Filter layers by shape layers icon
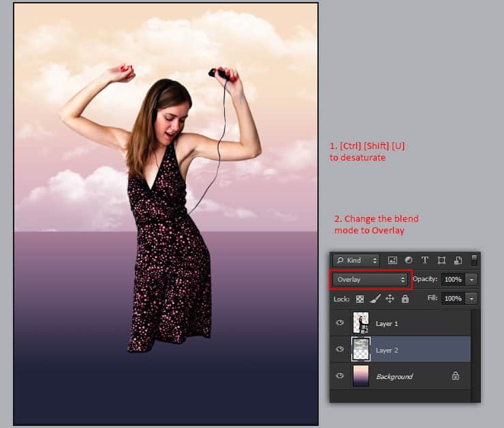 tap(441, 261)
